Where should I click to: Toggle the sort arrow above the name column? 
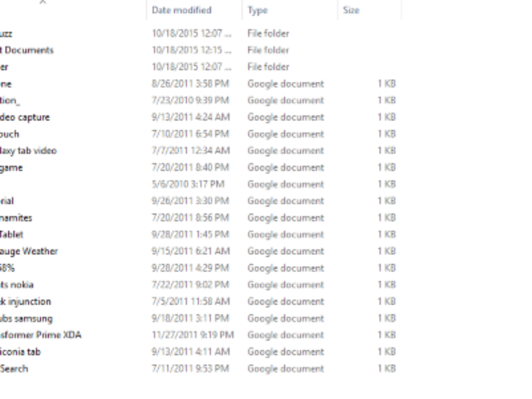(43, 2)
